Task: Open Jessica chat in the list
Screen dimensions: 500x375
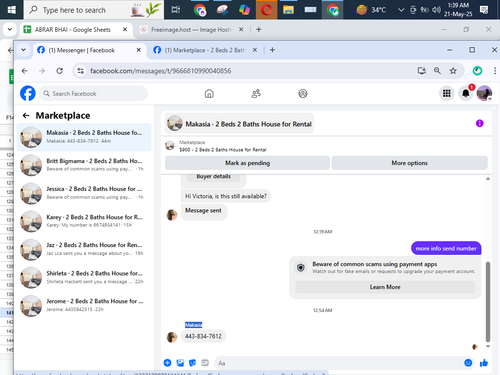Action: click(x=84, y=193)
